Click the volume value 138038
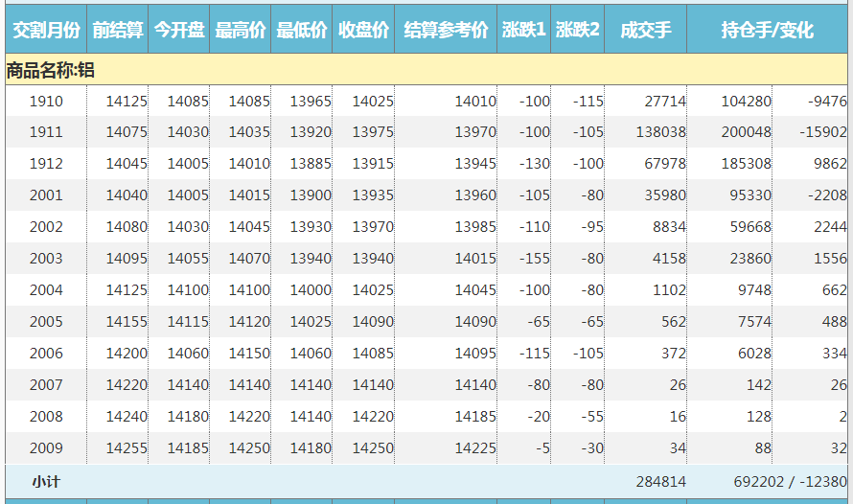 (x=660, y=132)
